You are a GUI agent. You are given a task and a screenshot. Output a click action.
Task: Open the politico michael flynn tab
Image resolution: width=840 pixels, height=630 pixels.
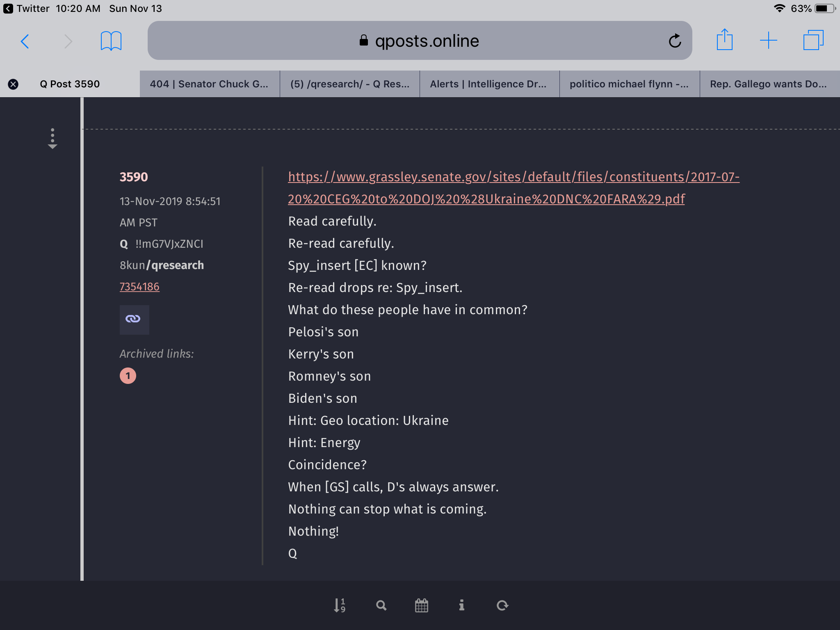click(x=630, y=84)
